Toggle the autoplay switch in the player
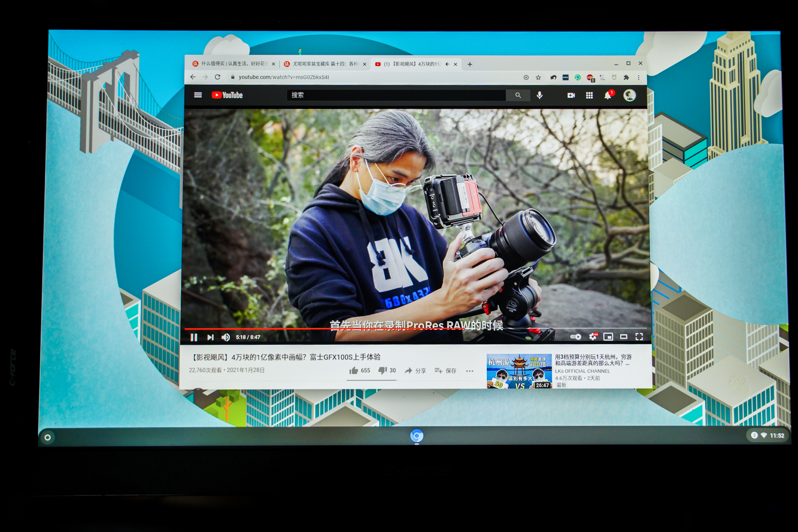Image resolution: width=798 pixels, height=532 pixels. pyautogui.click(x=575, y=337)
